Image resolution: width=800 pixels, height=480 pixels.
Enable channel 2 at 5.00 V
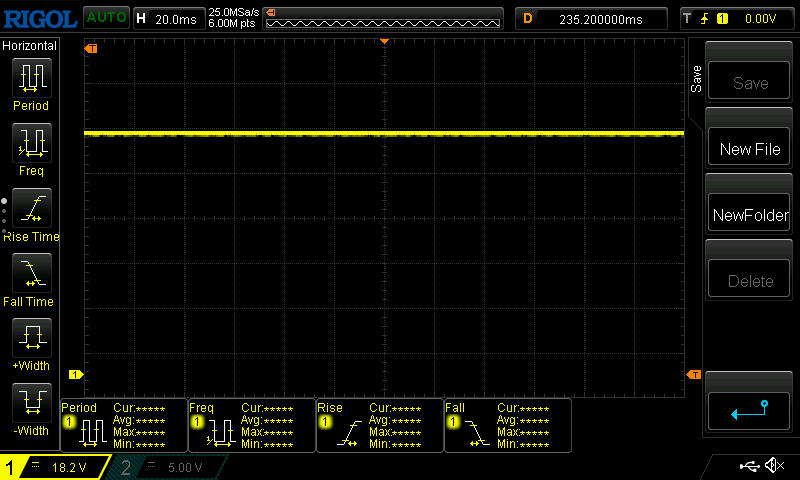[170, 467]
